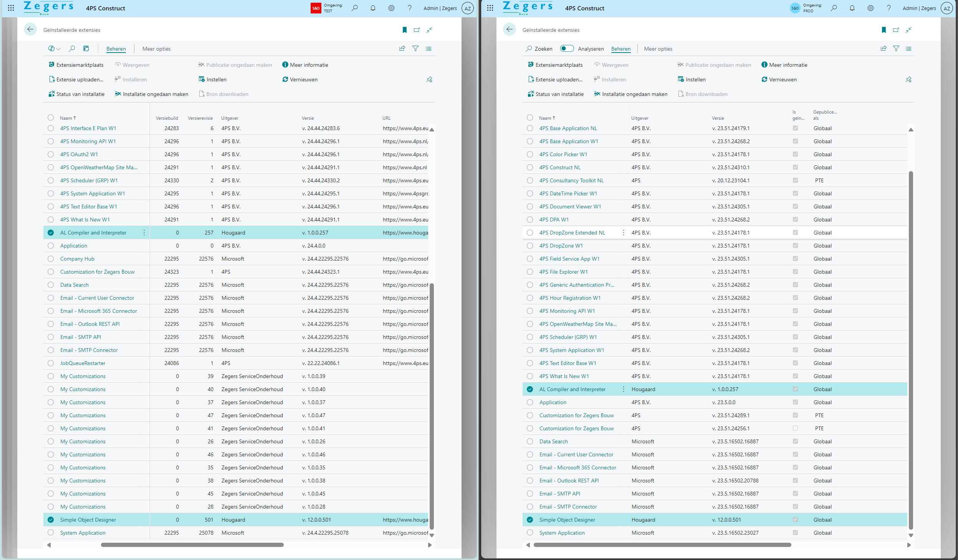Open row menu for AL Compiler, right window
The height and width of the screenshot is (560, 958).
[624, 389]
